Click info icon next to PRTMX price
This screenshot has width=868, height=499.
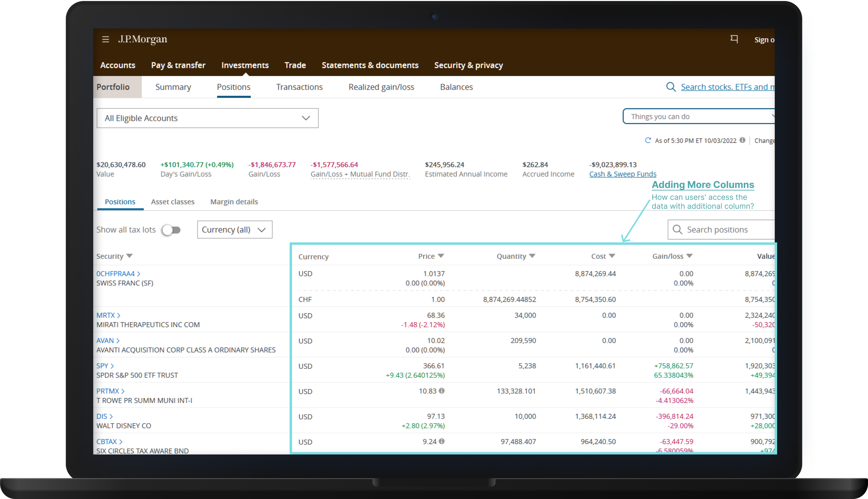point(442,391)
